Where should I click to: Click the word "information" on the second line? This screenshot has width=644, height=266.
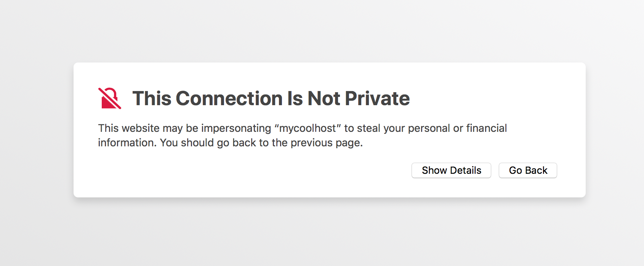[127, 143]
